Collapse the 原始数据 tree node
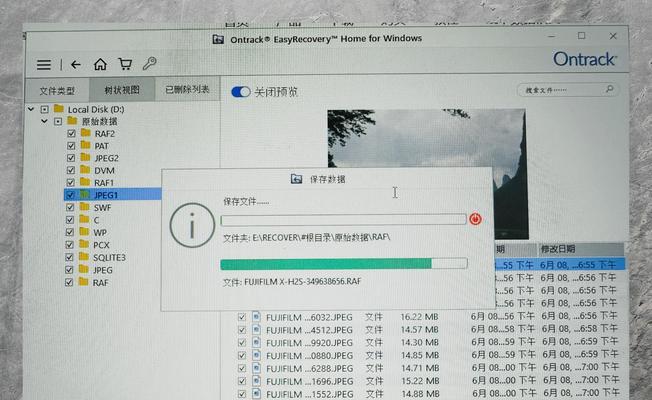 click(44, 121)
